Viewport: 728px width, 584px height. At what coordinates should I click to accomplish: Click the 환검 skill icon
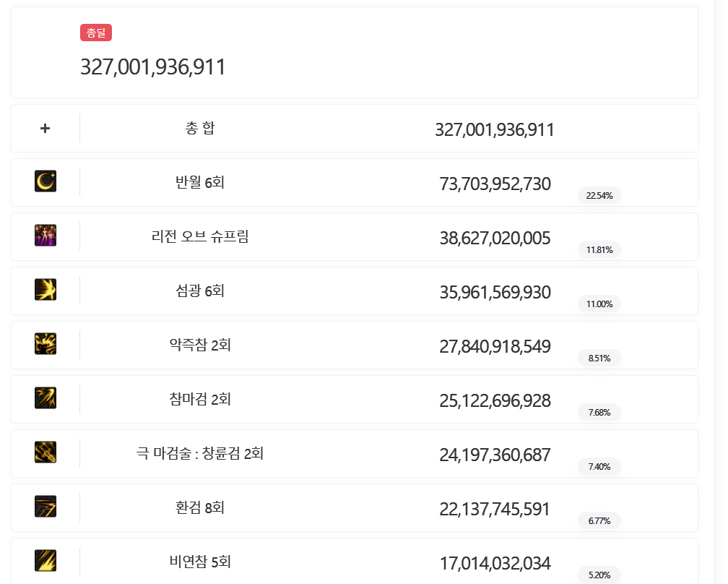tap(45, 507)
